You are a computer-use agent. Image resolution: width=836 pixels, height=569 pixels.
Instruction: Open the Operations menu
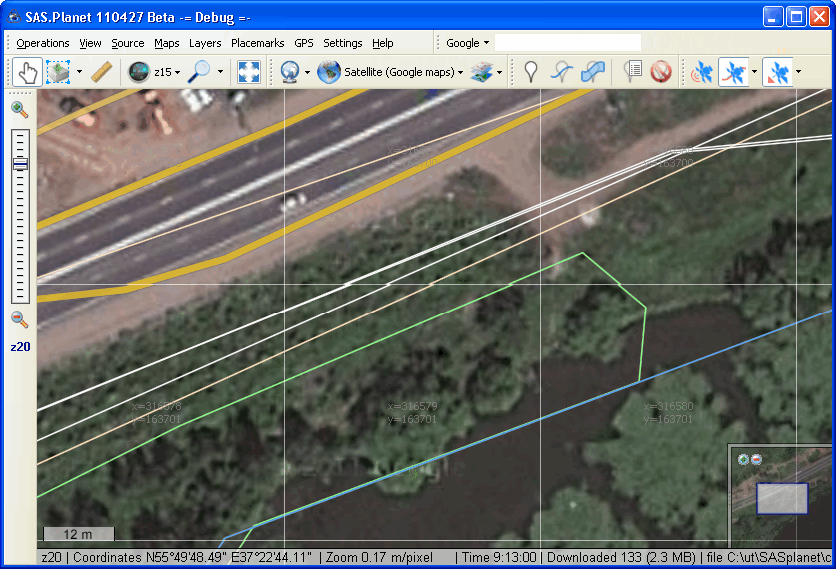[x=42, y=43]
